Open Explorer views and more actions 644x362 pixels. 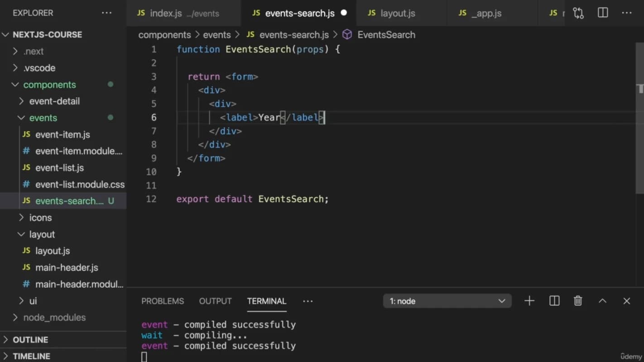pyautogui.click(x=107, y=13)
